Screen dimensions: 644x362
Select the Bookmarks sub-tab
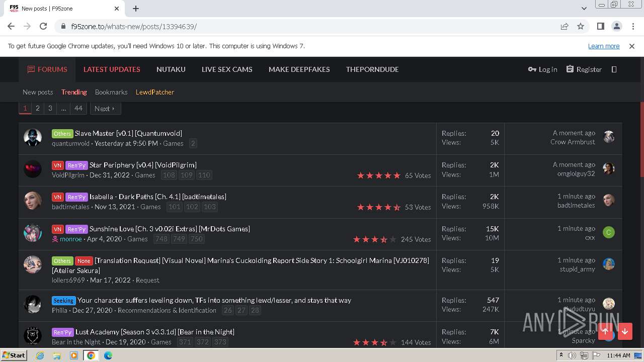[111, 92]
